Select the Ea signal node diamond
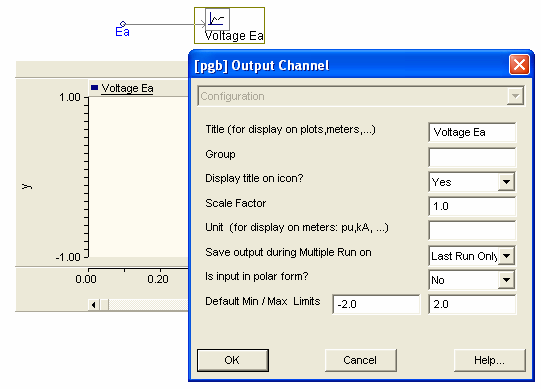This screenshot has height=389, width=541. coord(123,24)
